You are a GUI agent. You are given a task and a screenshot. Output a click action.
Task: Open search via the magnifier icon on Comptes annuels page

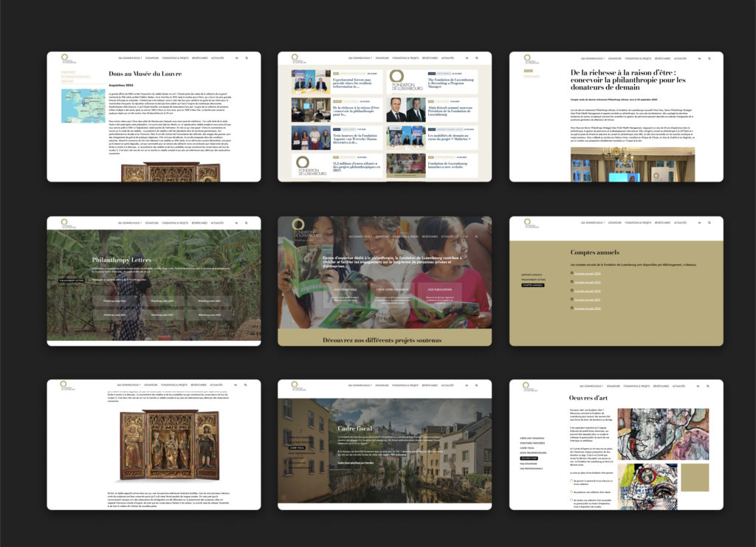coord(709,223)
